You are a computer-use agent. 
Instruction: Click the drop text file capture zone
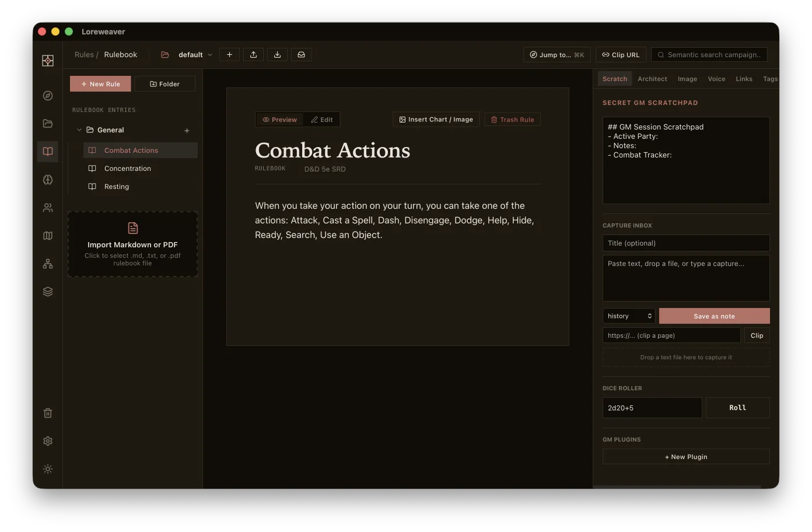point(686,358)
